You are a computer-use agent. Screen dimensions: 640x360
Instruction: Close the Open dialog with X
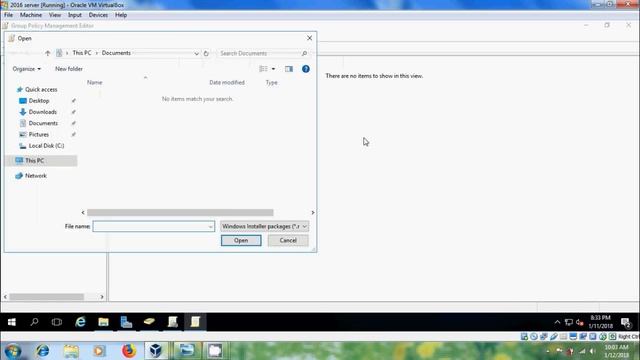[309, 38]
